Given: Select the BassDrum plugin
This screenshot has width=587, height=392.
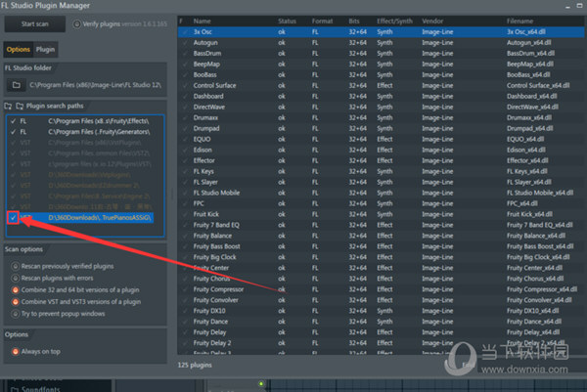Looking at the screenshot, I should 381,54.
